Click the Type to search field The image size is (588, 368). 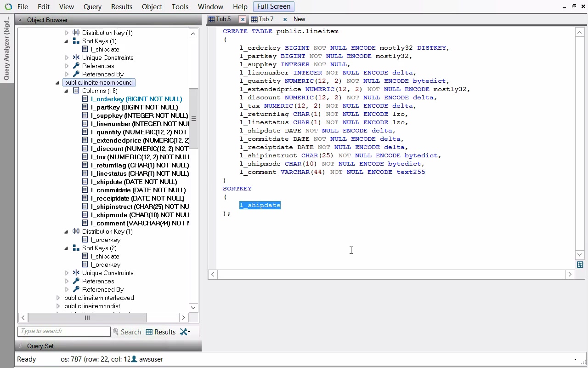(64, 331)
